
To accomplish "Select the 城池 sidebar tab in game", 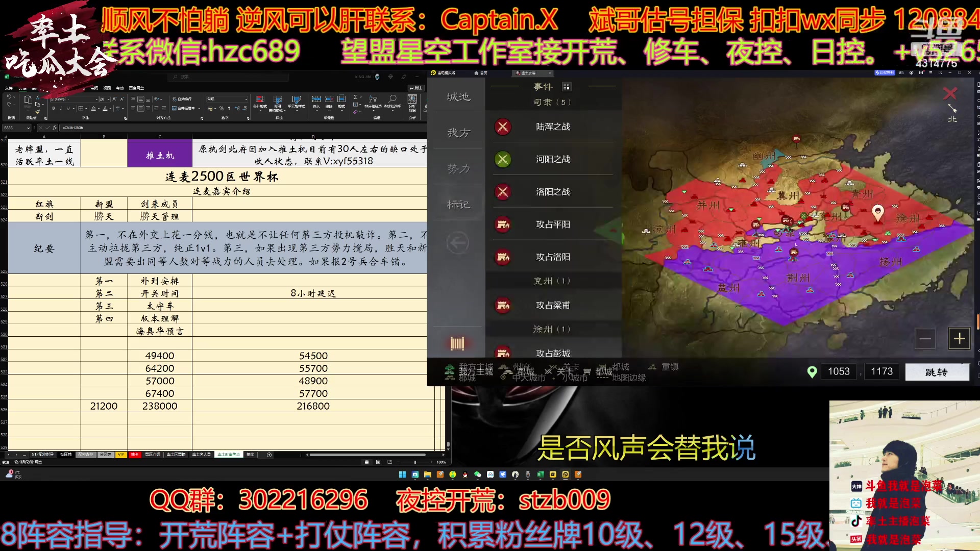I will tap(458, 97).
